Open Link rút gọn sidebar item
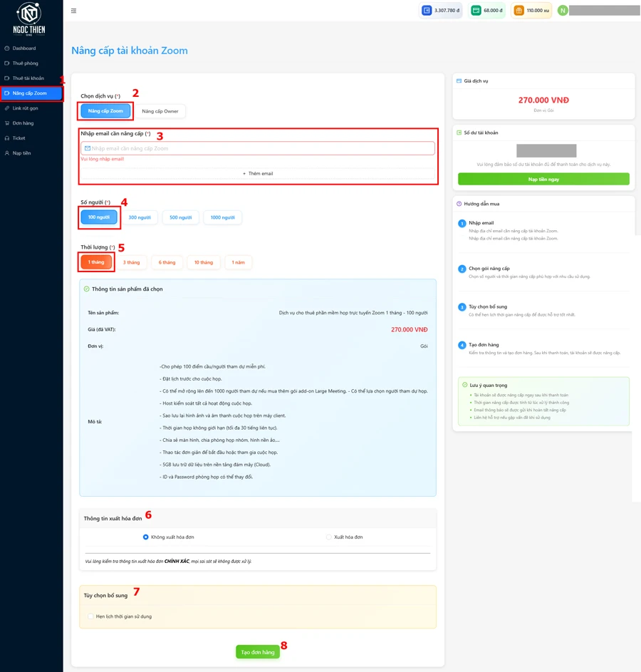This screenshot has width=641, height=672. point(25,108)
